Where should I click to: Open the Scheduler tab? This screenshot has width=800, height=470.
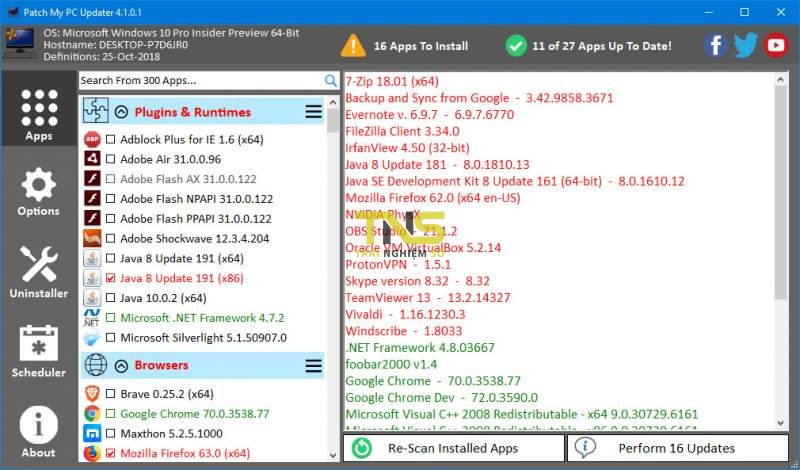tap(39, 351)
